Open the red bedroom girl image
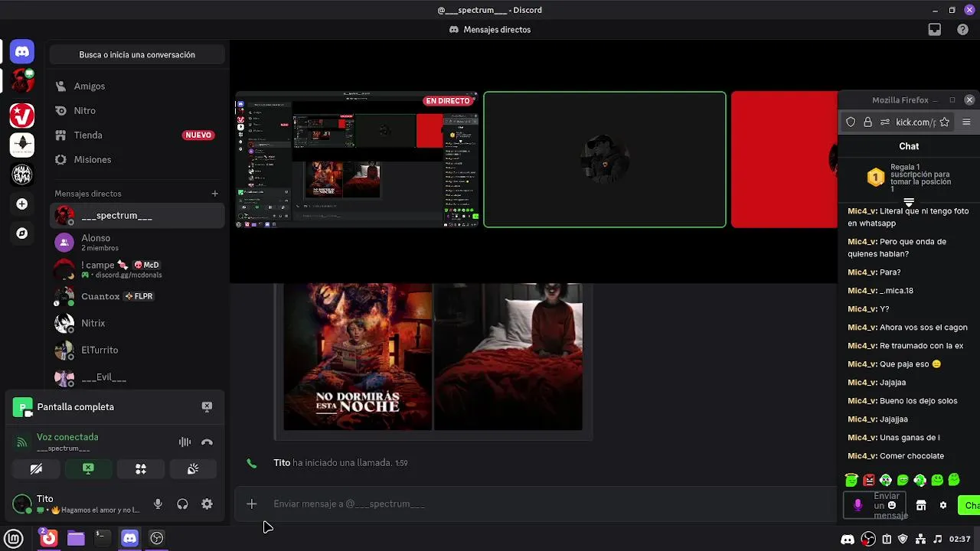The image size is (980, 551). pyautogui.click(x=508, y=357)
